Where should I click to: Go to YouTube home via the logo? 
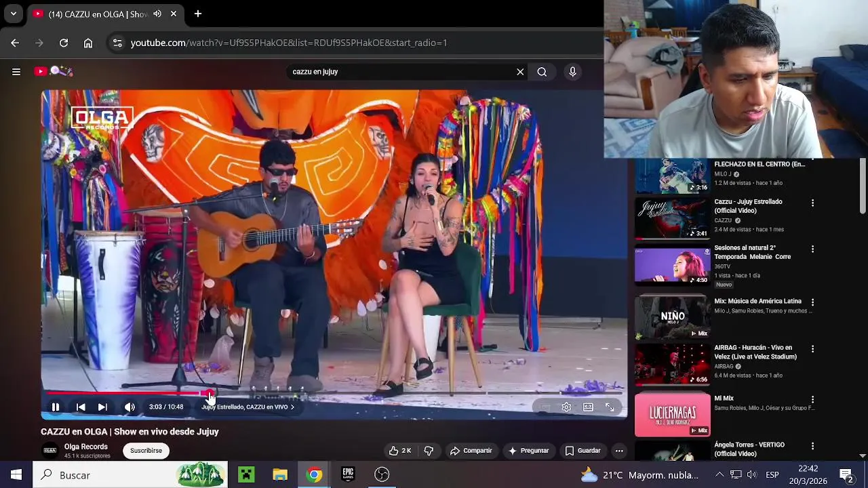53,71
